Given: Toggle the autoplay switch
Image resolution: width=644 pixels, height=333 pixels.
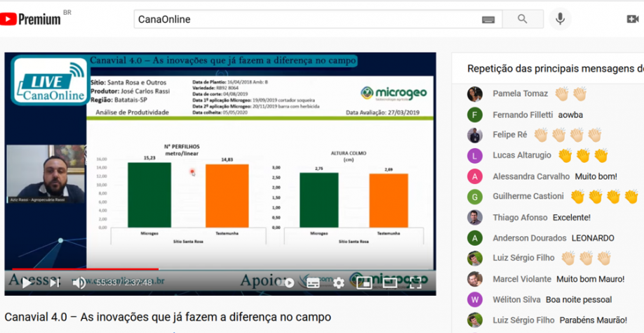Looking at the screenshot, I should [287, 282].
